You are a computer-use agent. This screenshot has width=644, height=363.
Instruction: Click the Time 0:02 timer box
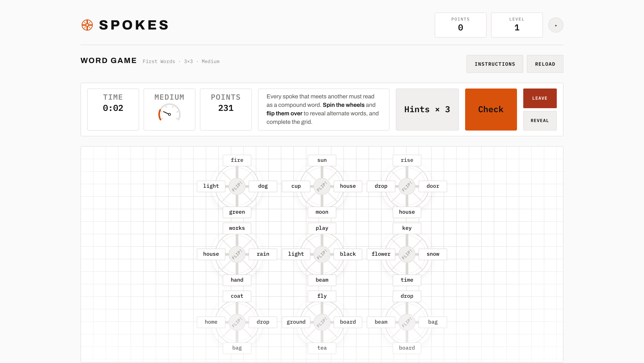113,110
